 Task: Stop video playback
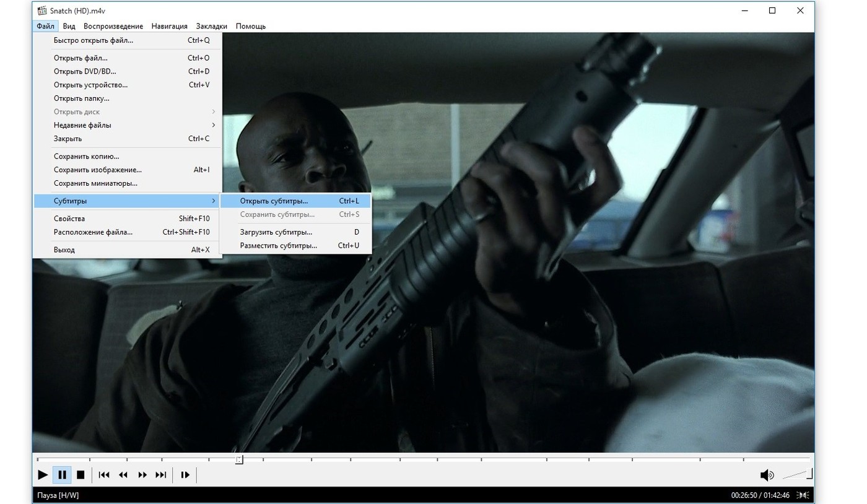81,475
